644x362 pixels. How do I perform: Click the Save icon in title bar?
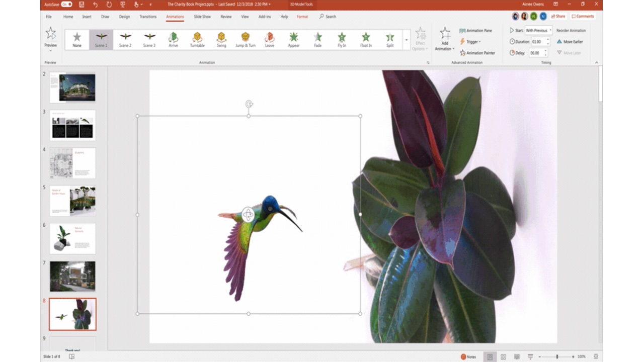(x=82, y=5)
